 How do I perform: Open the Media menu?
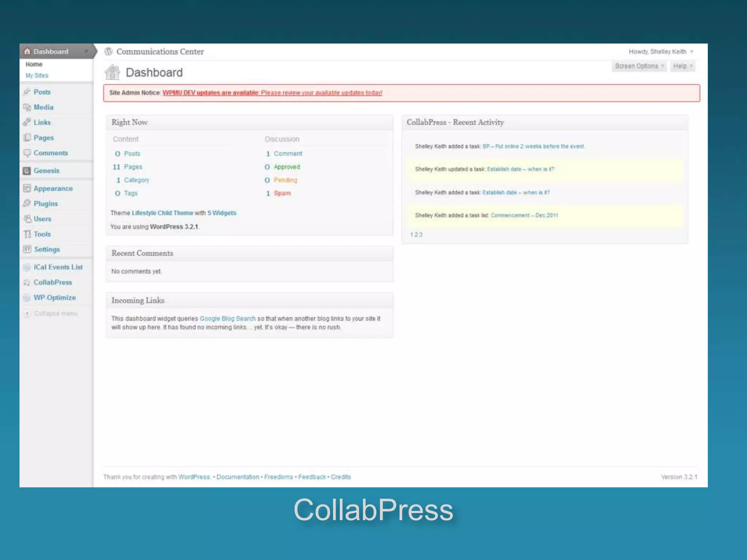click(43, 107)
